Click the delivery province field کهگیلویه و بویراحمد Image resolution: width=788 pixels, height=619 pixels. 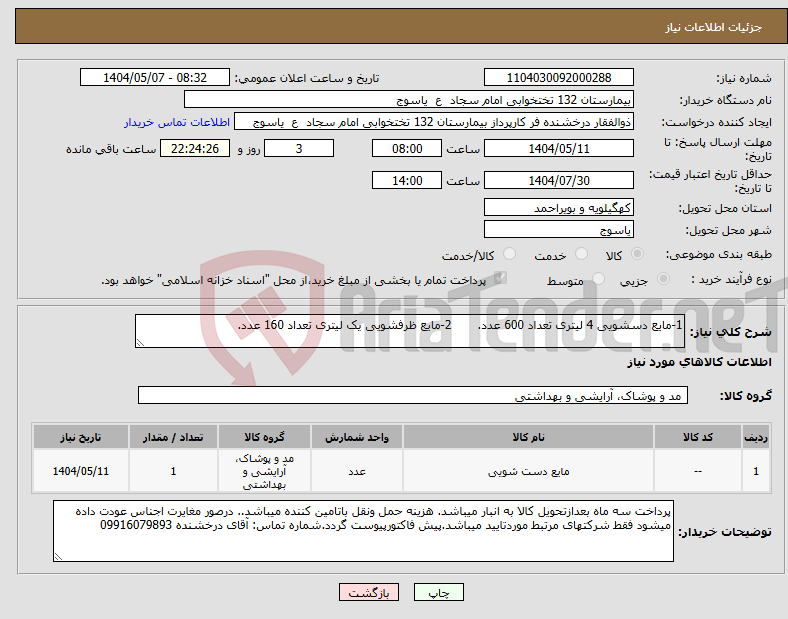pyautogui.click(x=558, y=207)
